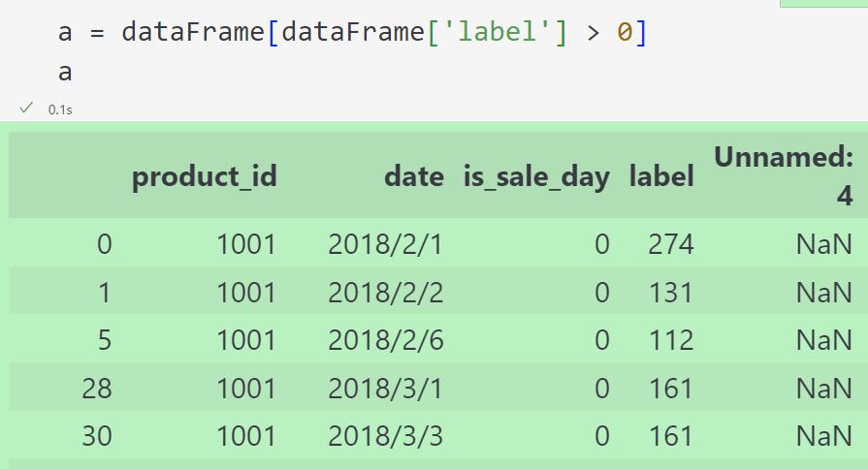Click date cell 2018/2/1

tap(386, 244)
